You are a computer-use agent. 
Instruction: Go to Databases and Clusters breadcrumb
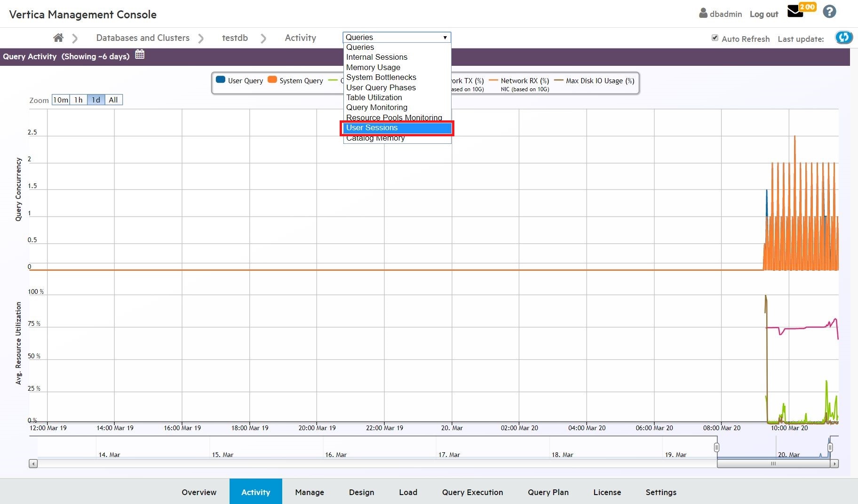(x=143, y=38)
